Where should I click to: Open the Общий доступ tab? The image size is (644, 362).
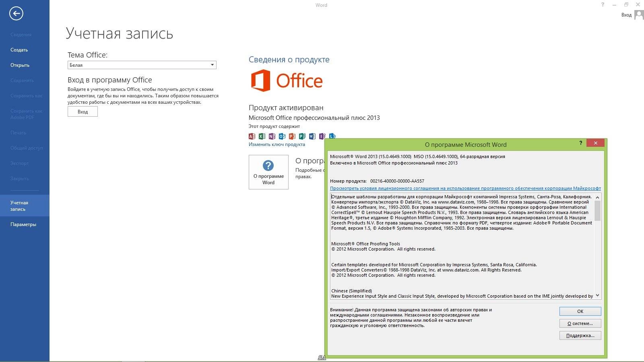[27, 148]
